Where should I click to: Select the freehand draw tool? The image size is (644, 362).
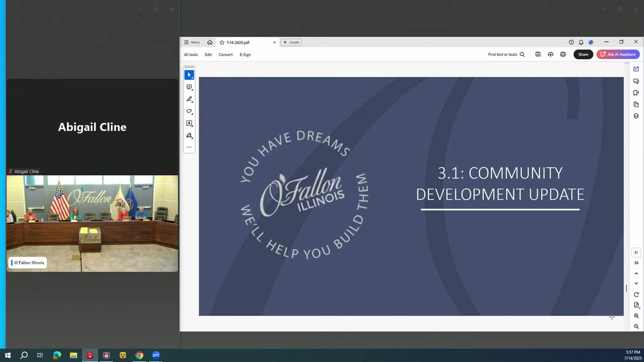coord(189,111)
